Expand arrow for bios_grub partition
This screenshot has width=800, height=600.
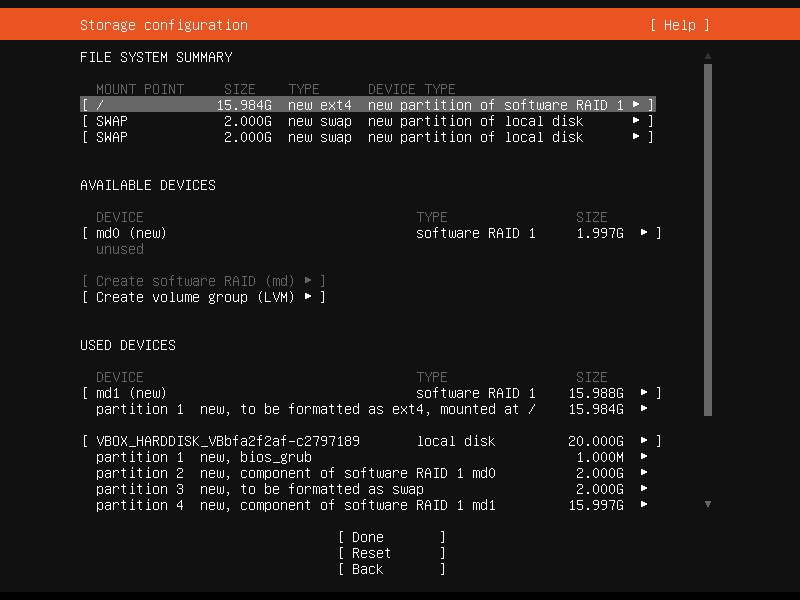[644, 457]
